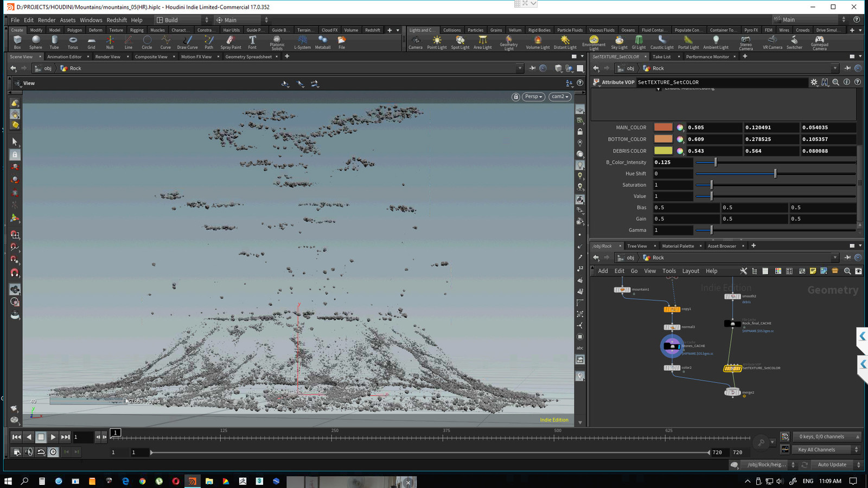Open the Redshift menu
Image resolution: width=868 pixels, height=488 pixels.
(117, 20)
